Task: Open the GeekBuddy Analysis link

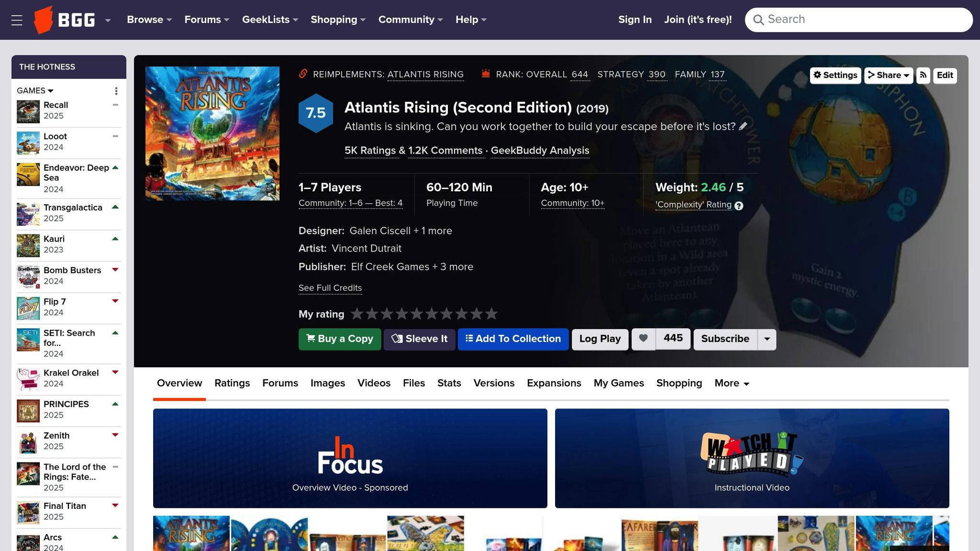Action: tap(540, 151)
